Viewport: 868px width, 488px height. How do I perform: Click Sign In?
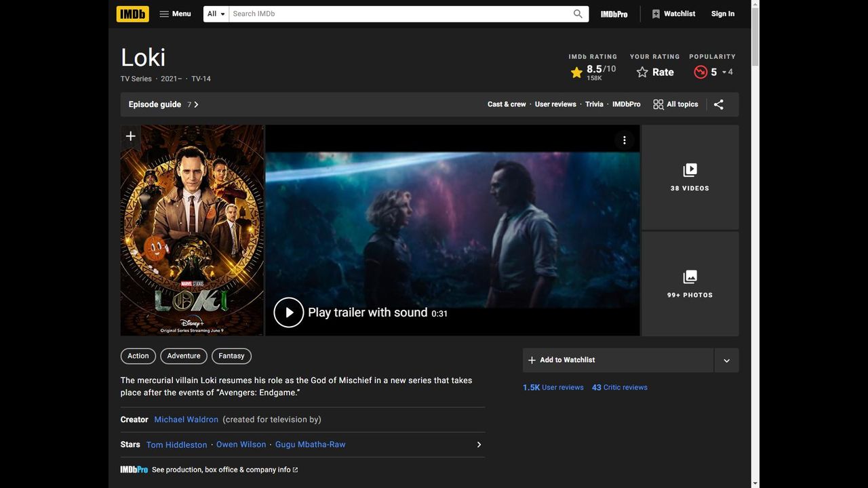[722, 14]
